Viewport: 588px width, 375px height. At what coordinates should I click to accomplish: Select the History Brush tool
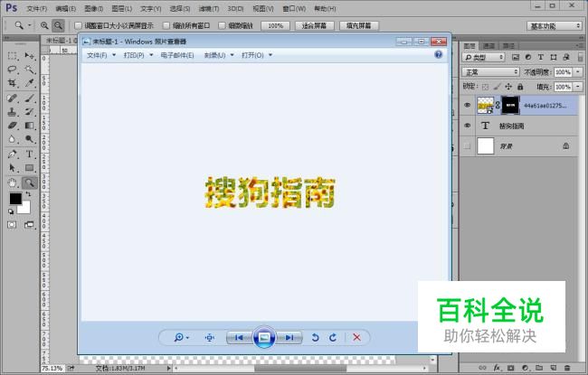pos(29,112)
